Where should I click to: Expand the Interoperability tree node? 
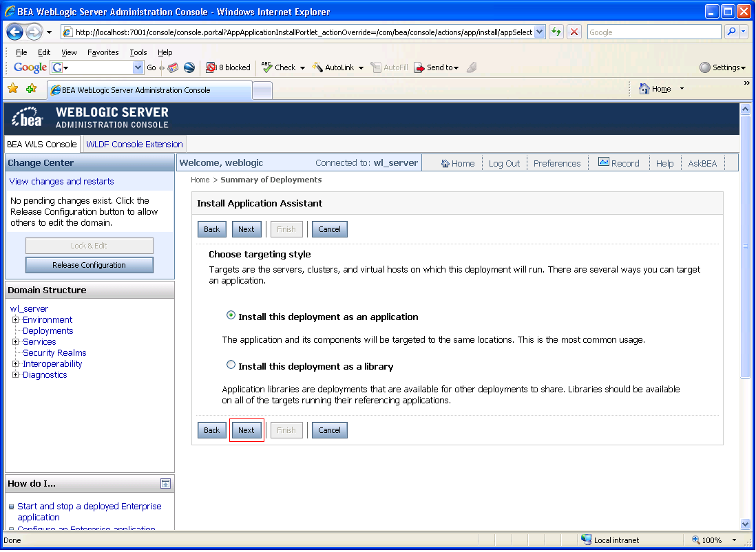[x=15, y=364]
